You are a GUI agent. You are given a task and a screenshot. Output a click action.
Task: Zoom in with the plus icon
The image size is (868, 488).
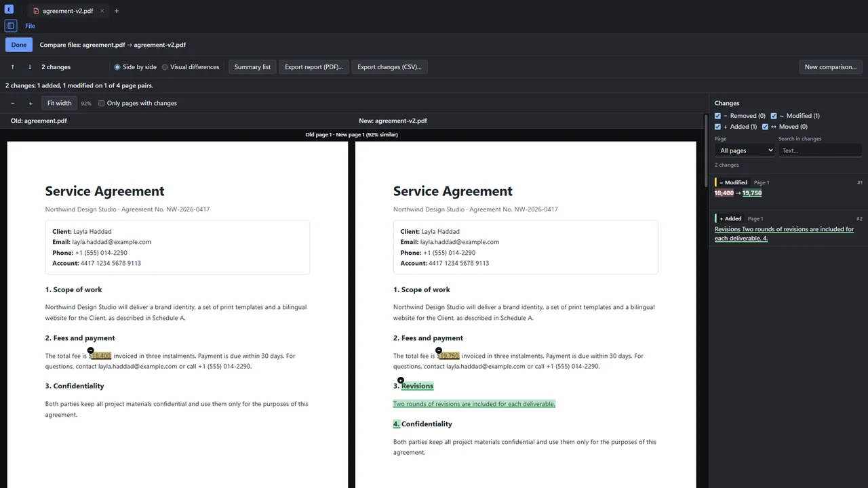(x=31, y=103)
